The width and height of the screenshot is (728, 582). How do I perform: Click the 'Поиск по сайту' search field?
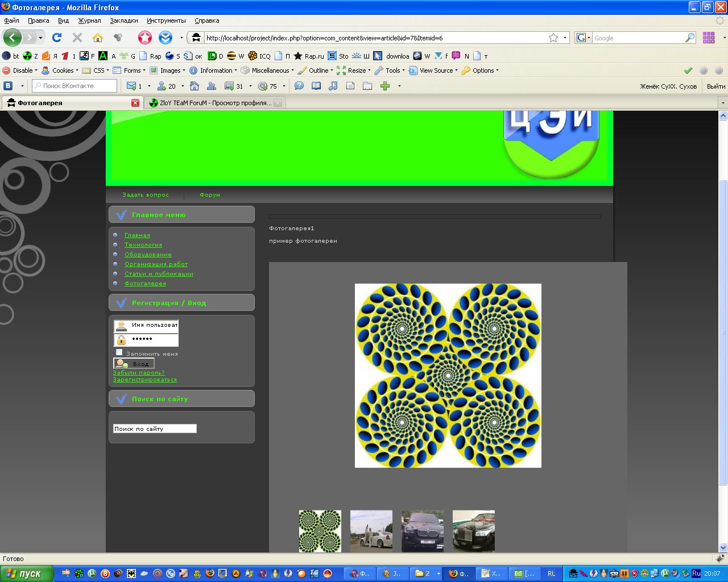click(155, 429)
